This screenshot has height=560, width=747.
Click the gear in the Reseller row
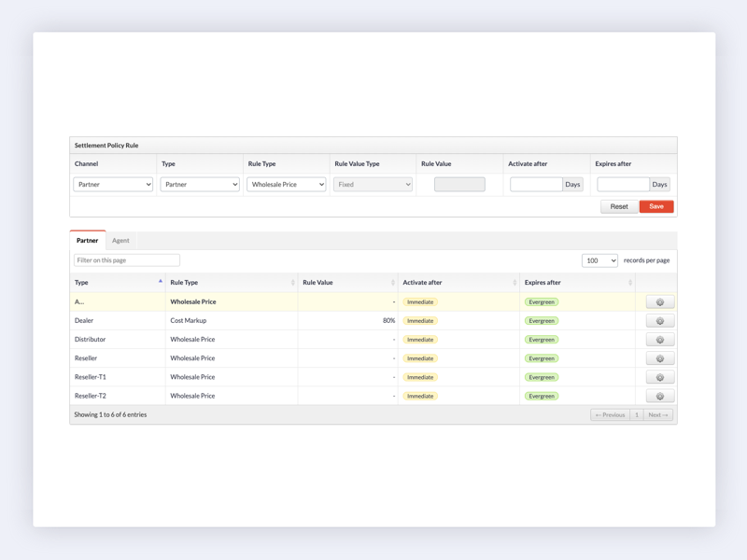660,358
